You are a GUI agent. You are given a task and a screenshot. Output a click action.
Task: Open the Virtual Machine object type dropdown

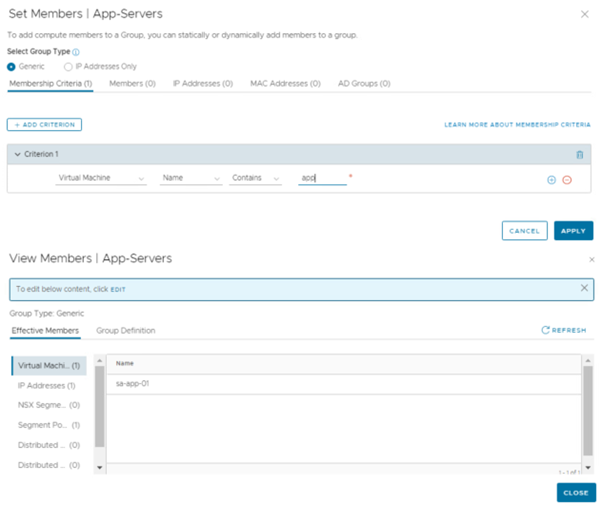[100, 178]
